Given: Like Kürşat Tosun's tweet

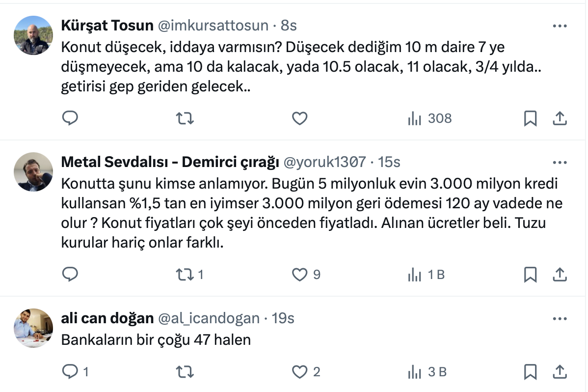Looking at the screenshot, I should pyautogui.click(x=299, y=118).
